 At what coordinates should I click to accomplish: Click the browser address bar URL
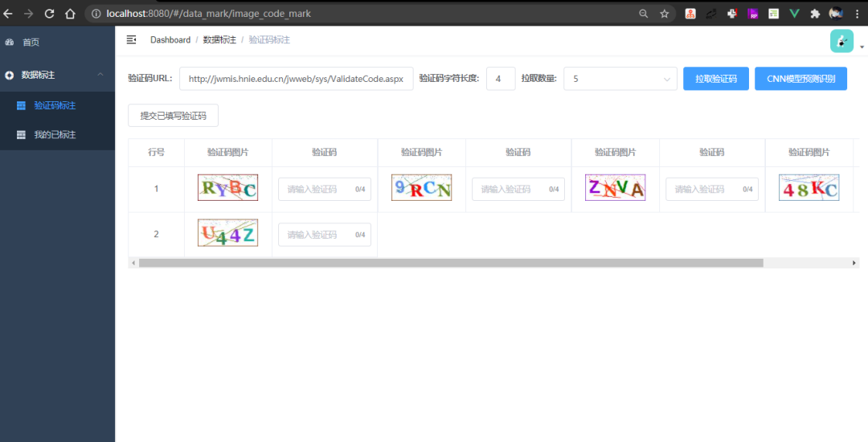pos(208,14)
